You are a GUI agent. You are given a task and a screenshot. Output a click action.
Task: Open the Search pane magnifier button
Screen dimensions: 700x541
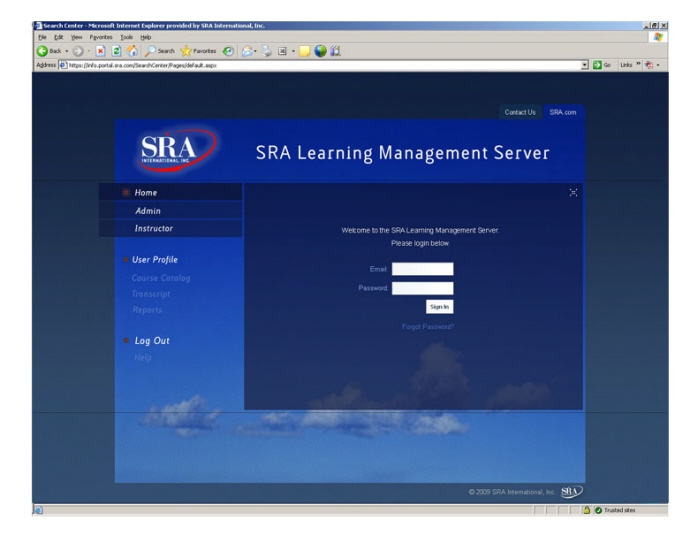159,51
